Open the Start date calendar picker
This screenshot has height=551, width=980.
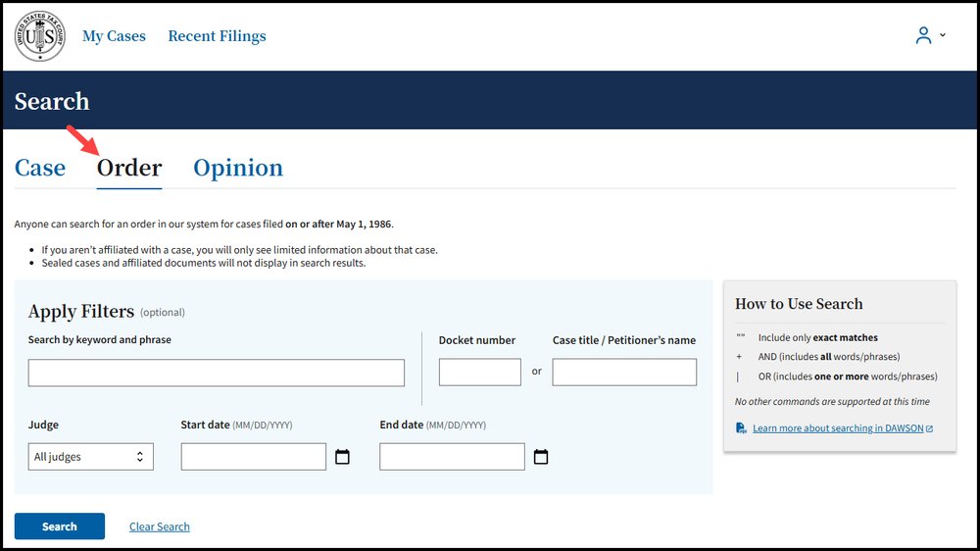pyautogui.click(x=342, y=457)
